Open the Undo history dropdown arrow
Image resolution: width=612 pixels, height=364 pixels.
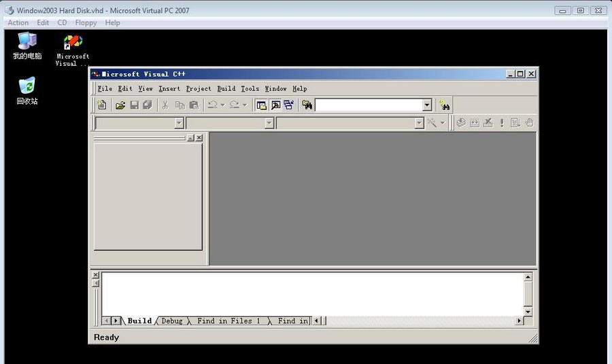(x=223, y=105)
